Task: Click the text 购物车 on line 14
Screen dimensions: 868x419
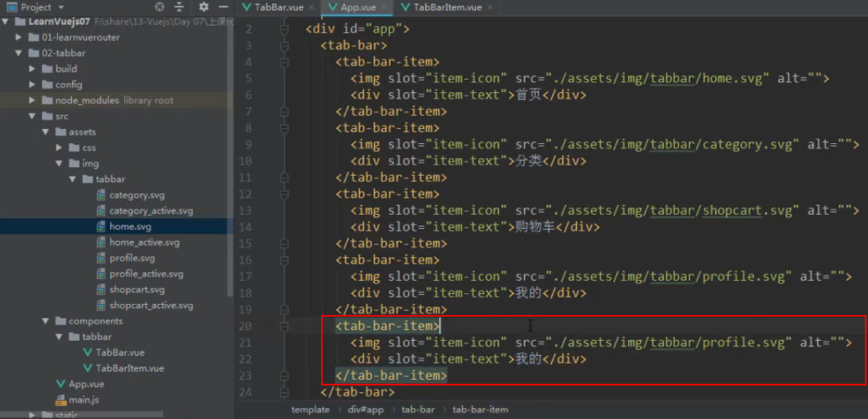Action: (535, 227)
